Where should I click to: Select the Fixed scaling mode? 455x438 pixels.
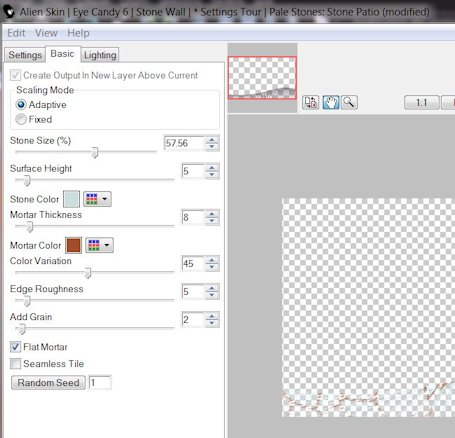(21, 119)
